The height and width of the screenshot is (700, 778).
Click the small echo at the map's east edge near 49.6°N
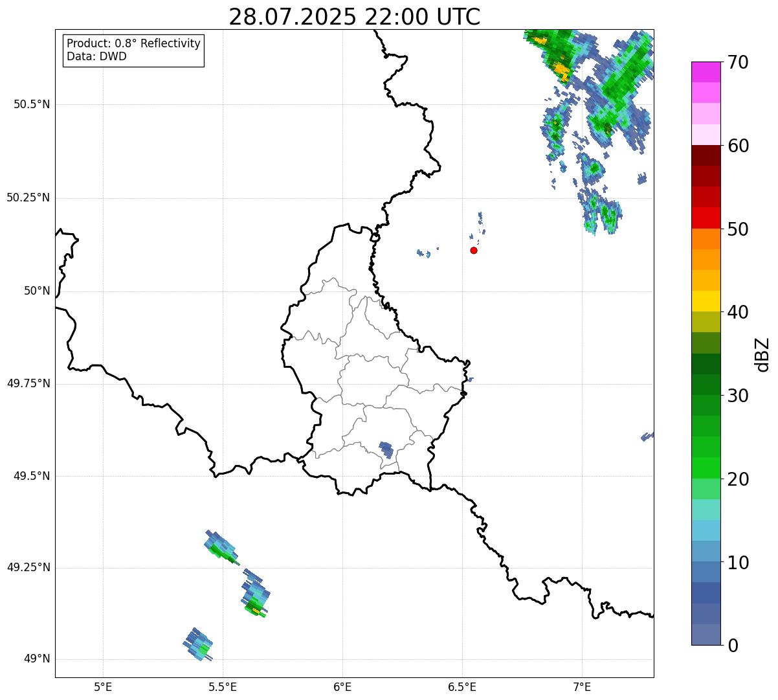[x=647, y=436]
